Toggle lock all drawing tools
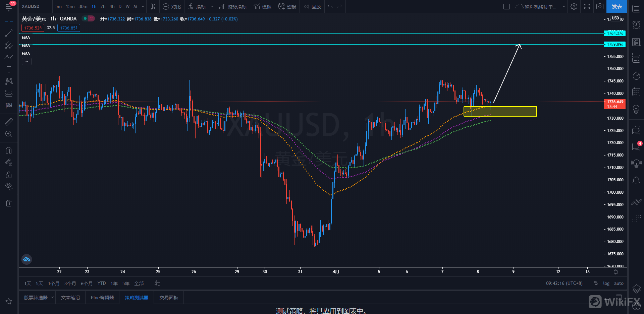Screen dimensions: 644x314 pyautogui.click(x=9, y=175)
